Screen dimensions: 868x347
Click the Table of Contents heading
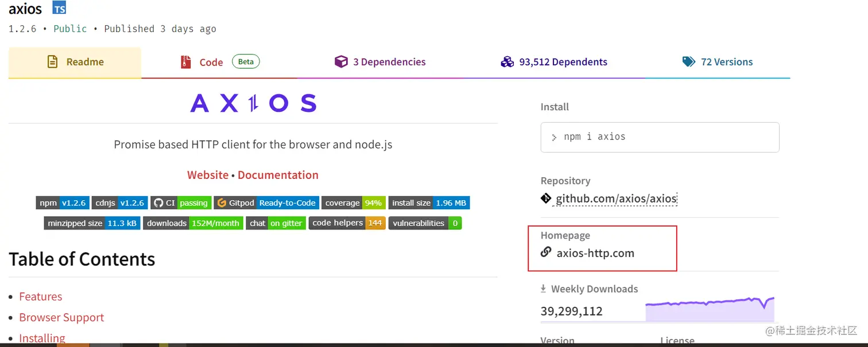coord(82,259)
